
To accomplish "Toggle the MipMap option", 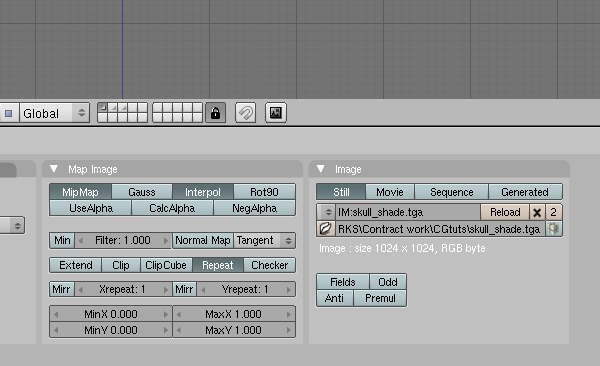I will click(80, 192).
